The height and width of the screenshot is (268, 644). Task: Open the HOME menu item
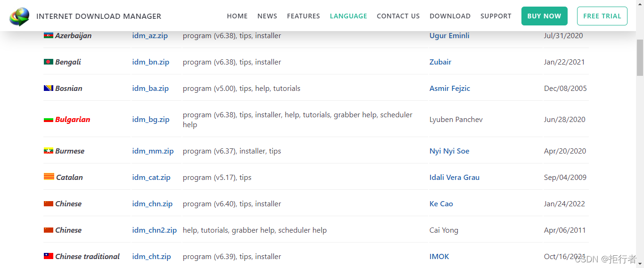(x=237, y=16)
